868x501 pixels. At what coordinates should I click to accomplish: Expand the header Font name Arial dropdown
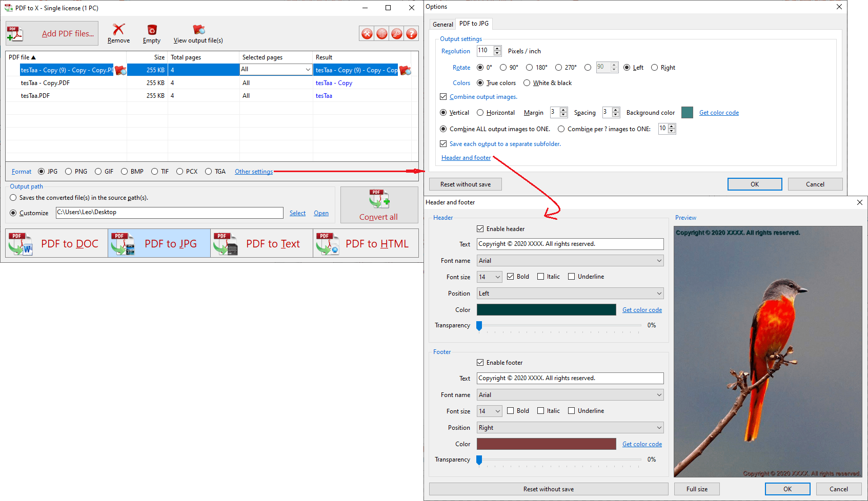570,261
